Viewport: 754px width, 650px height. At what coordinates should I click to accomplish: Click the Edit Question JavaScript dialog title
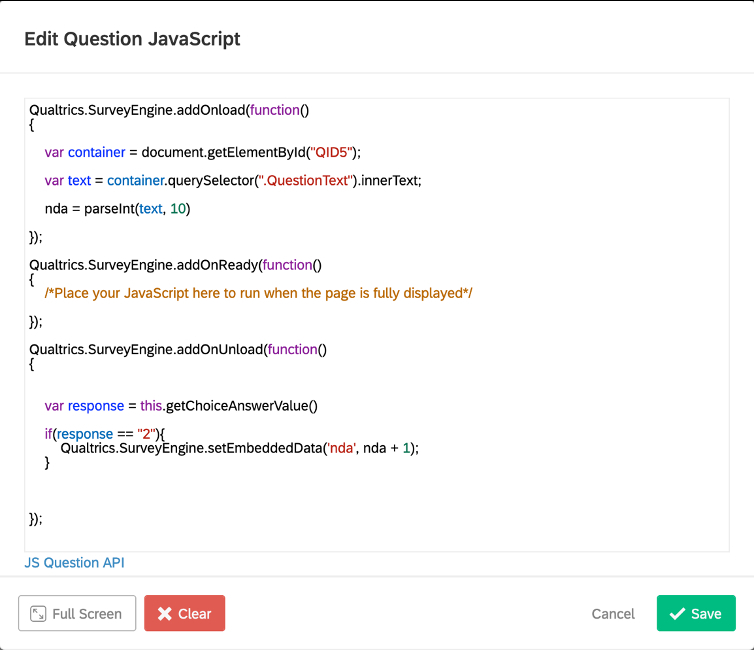pyautogui.click(x=132, y=39)
